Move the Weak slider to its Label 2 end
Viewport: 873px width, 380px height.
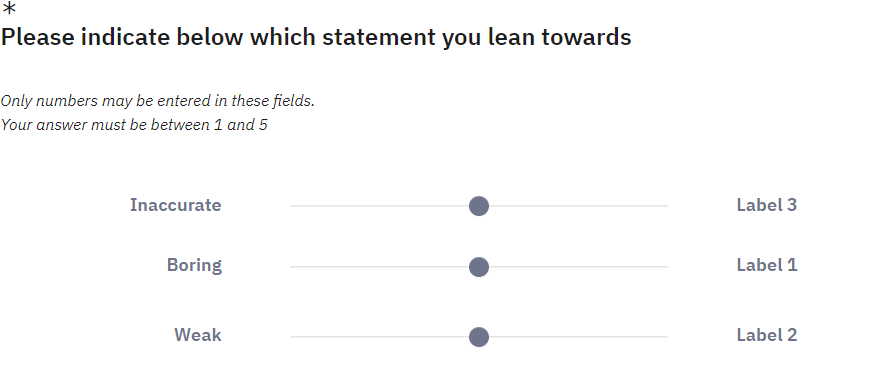click(667, 337)
